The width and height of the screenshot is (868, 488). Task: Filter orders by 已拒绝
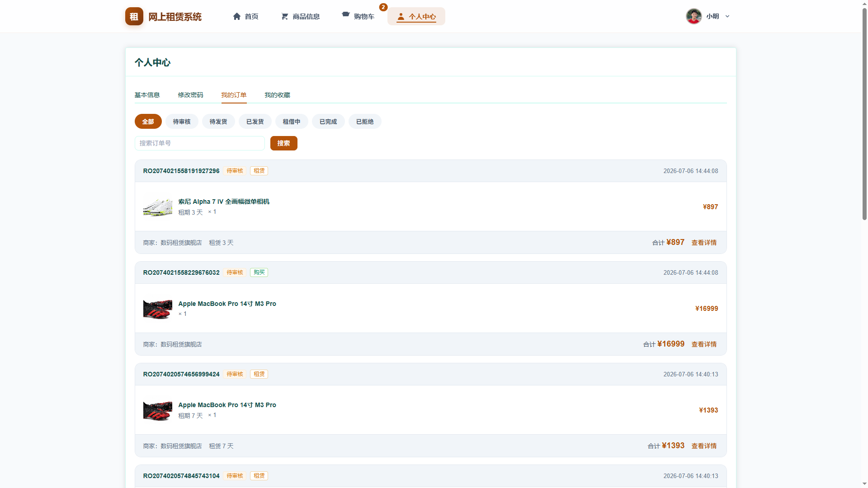pos(365,122)
